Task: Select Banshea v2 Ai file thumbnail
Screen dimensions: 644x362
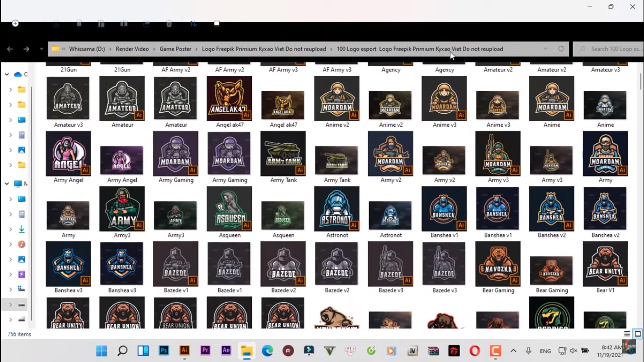Action: point(552,209)
